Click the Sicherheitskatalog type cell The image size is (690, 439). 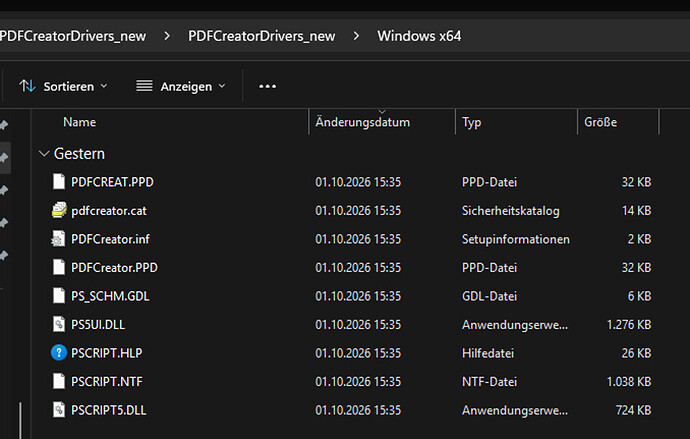click(511, 211)
